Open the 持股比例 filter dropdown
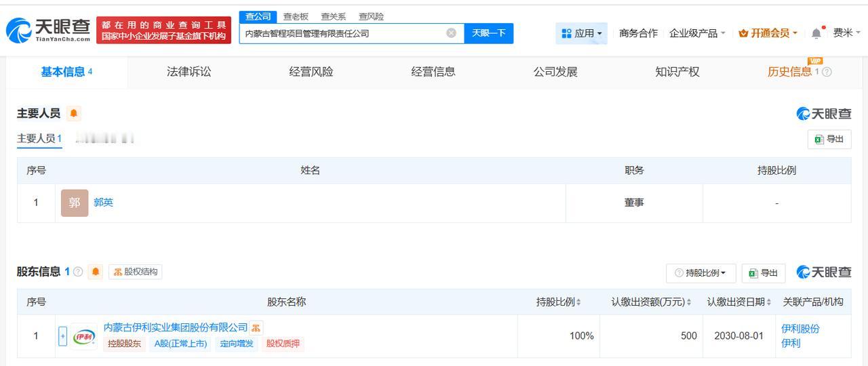Image resolution: width=868 pixels, height=366 pixels. 701,273
